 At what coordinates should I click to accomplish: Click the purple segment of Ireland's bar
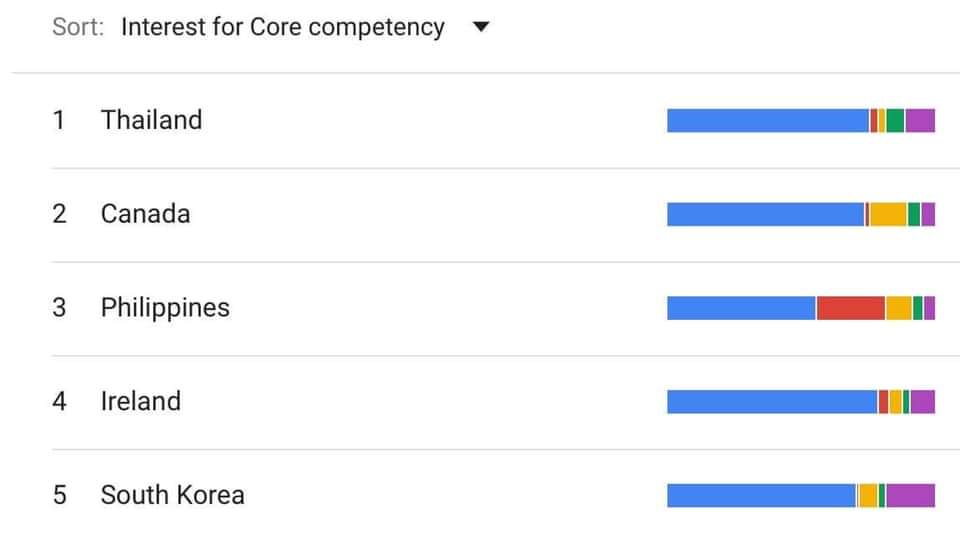(x=923, y=402)
